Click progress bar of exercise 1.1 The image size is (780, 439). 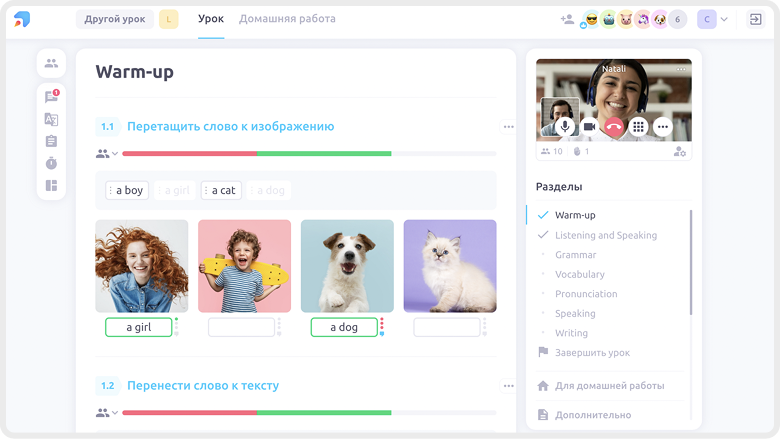(309, 154)
